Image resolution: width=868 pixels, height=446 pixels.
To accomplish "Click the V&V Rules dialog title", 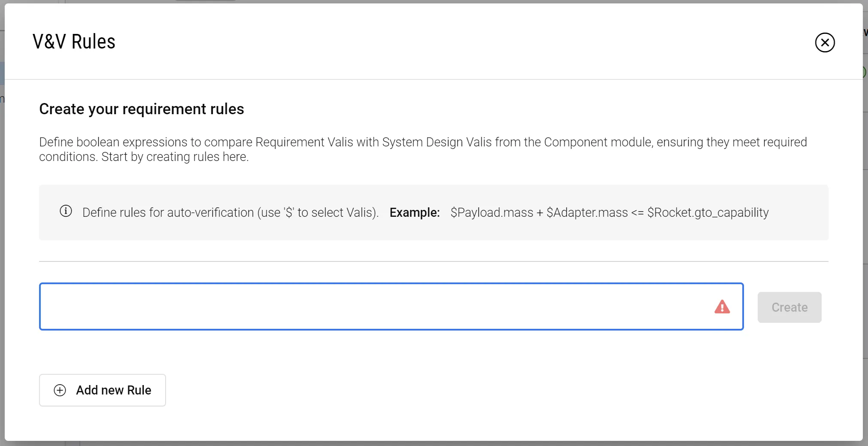I will 74,42.
